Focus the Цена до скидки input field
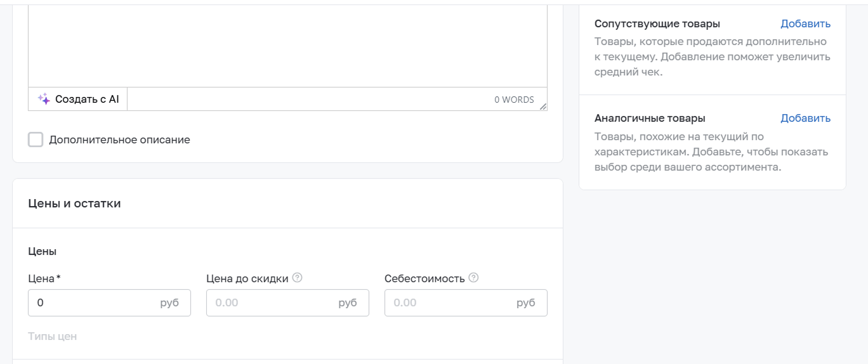The height and width of the screenshot is (364, 868). coord(287,302)
